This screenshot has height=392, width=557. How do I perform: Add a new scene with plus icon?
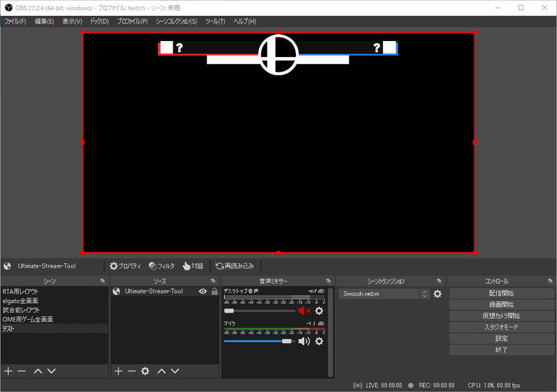pyautogui.click(x=8, y=371)
